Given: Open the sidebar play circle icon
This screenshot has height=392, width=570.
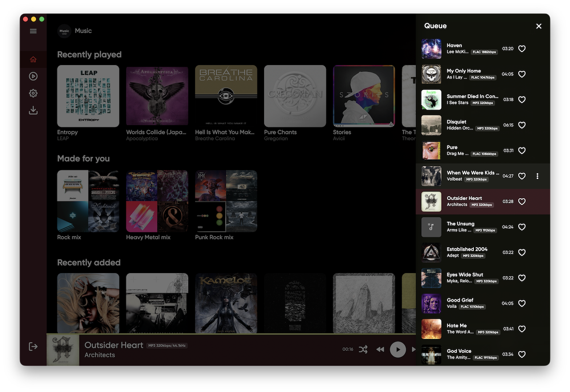Looking at the screenshot, I should (x=33, y=76).
